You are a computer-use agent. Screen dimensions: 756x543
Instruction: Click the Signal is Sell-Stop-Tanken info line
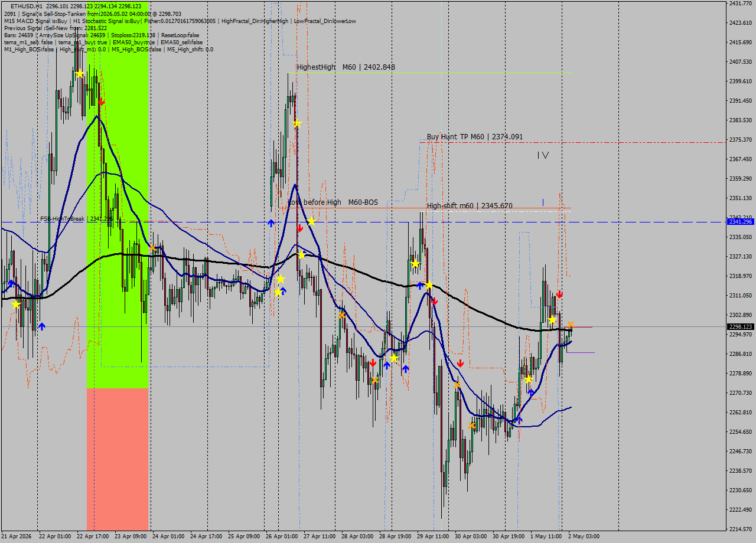(x=93, y=14)
